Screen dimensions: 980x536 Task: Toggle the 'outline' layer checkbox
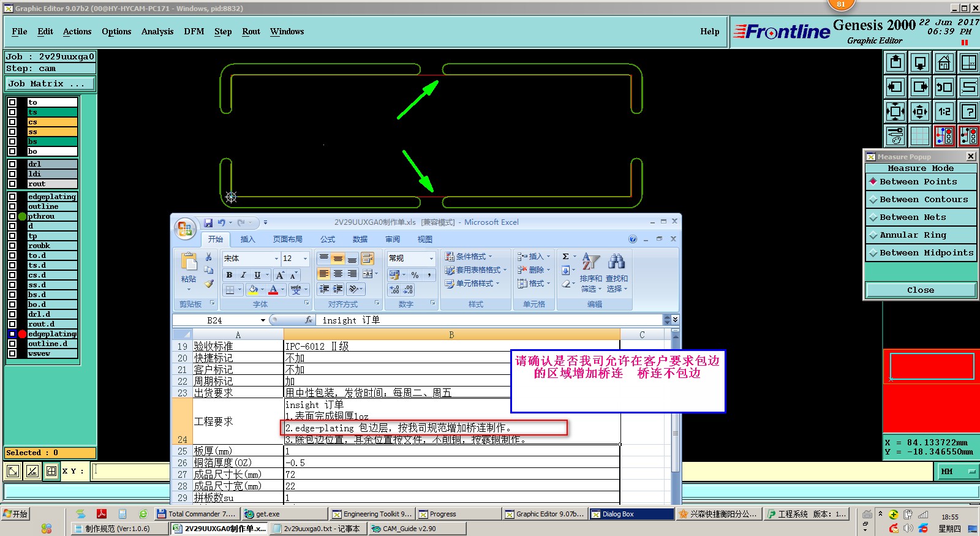pos(12,206)
